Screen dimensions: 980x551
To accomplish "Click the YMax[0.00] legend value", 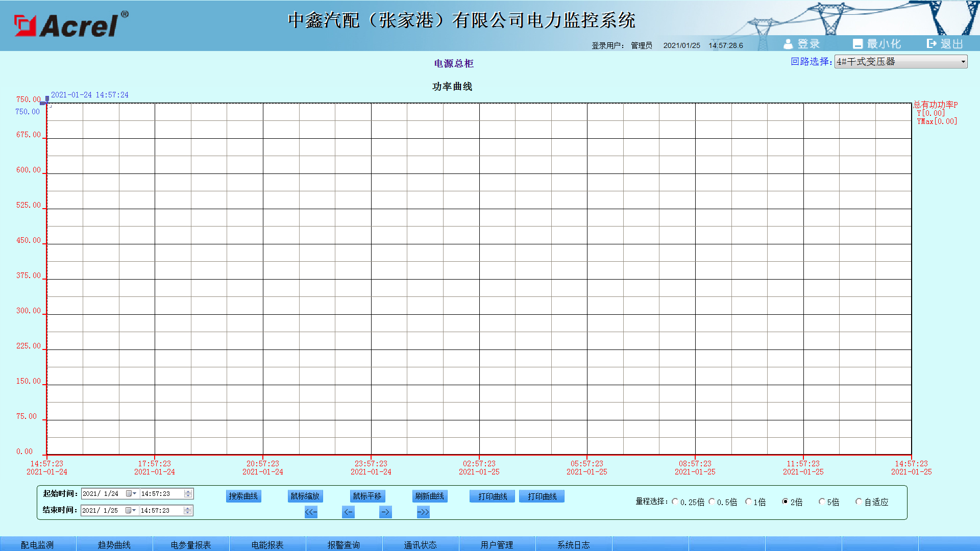I will point(937,121).
